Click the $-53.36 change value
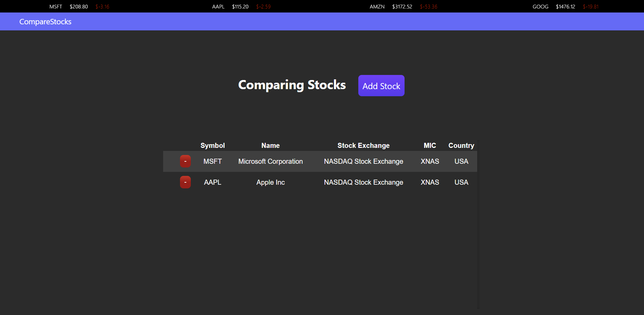Viewport: 644px width, 315px height. 429,7
